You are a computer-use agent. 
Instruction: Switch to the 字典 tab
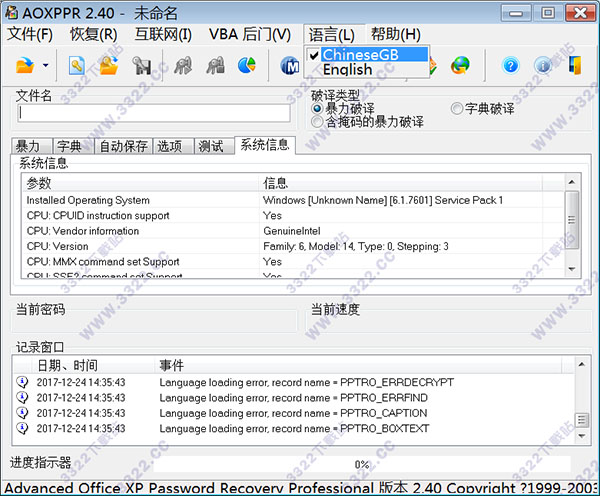pyautogui.click(x=73, y=146)
